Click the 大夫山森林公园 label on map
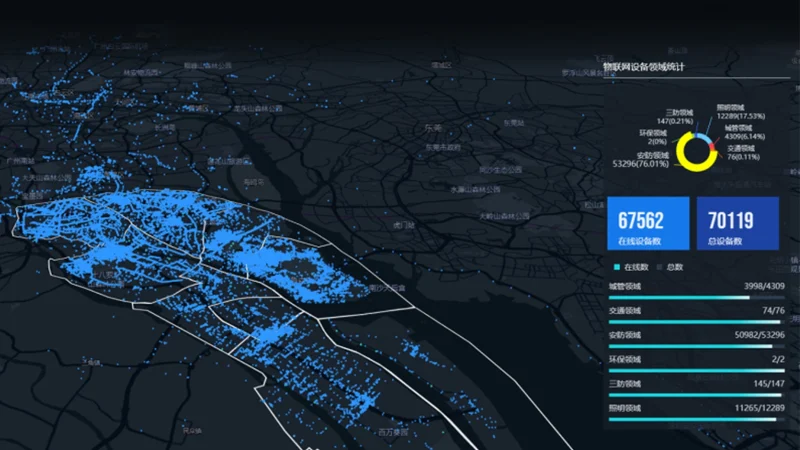Screen dimensions: 800x450 pos(47,178)
